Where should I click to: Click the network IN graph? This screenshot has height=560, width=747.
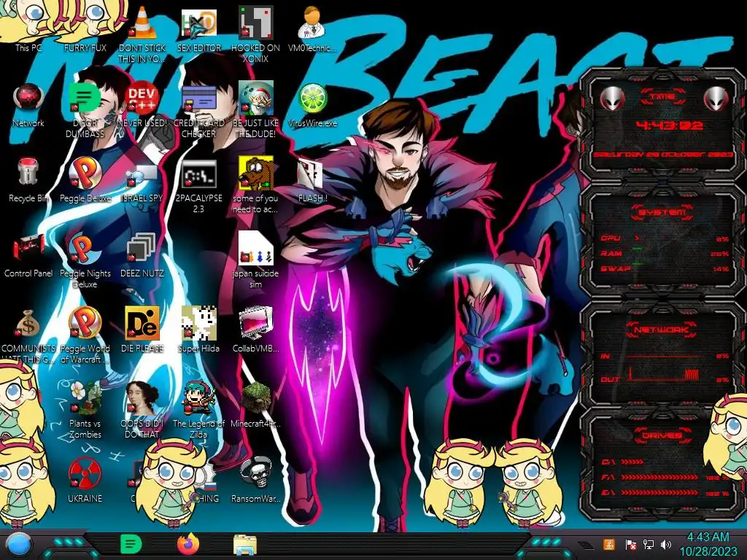point(664,356)
